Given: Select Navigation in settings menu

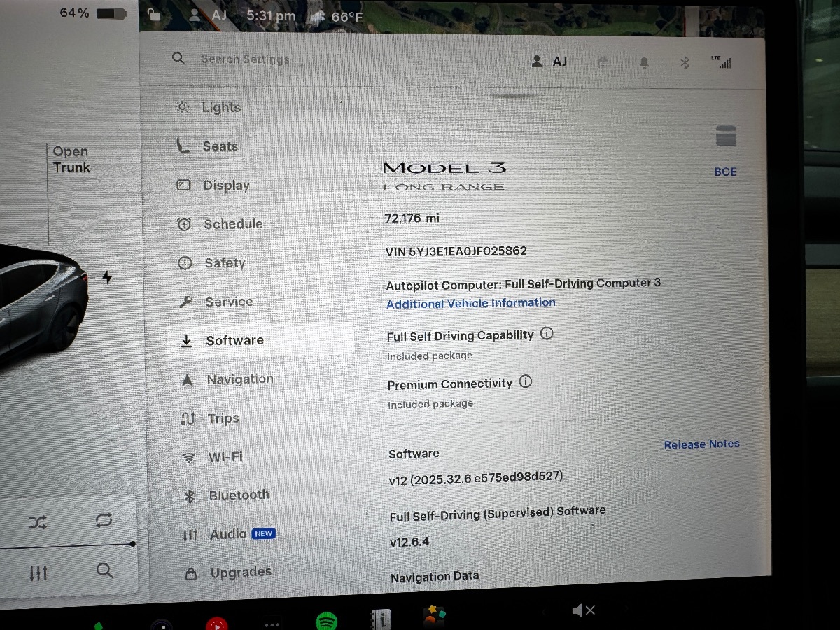Looking at the screenshot, I should click(x=239, y=379).
